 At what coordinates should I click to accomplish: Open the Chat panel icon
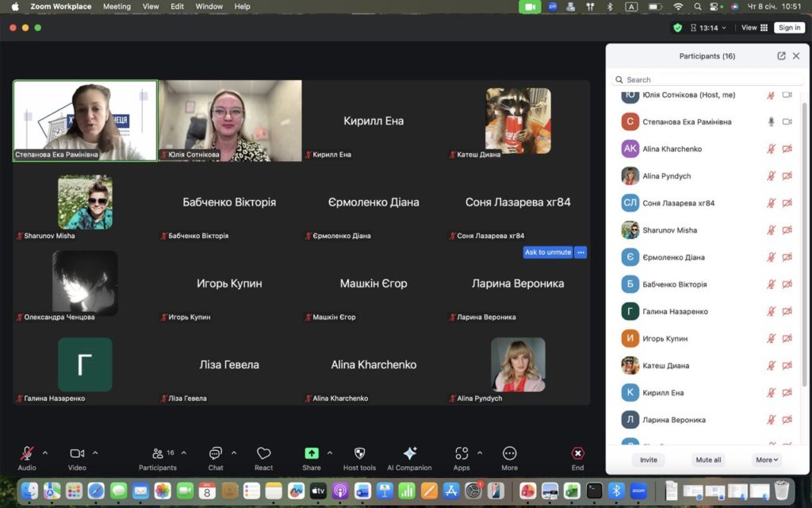click(215, 453)
